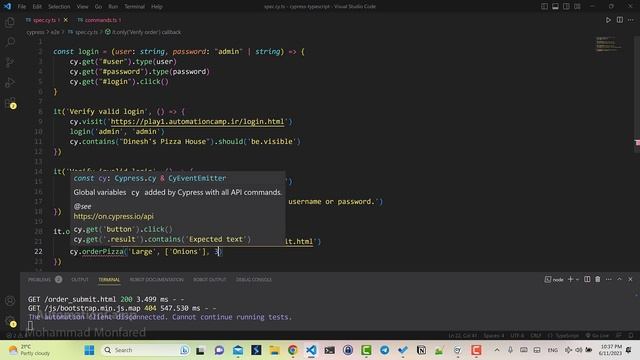640x360 pixels.
Task: Click Go Live in status bar
Action: [x=597, y=336]
